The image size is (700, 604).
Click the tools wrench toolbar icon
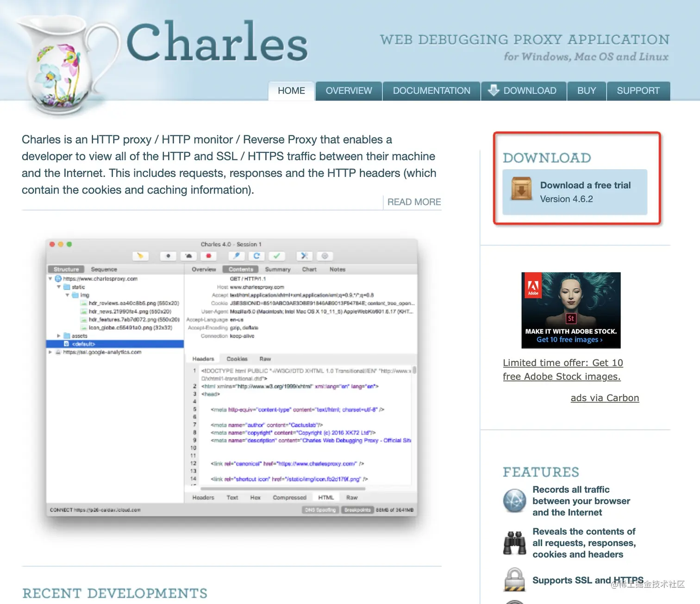(x=304, y=256)
